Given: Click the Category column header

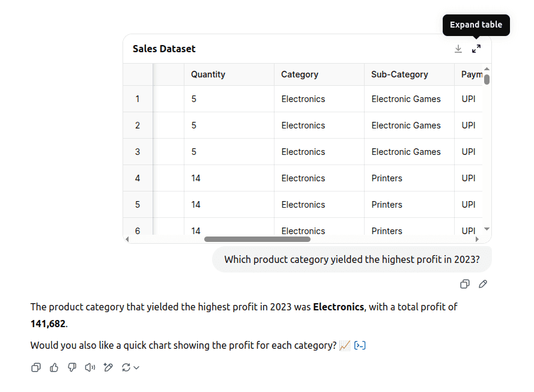Looking at the screenshot, I should pos(299,74).
